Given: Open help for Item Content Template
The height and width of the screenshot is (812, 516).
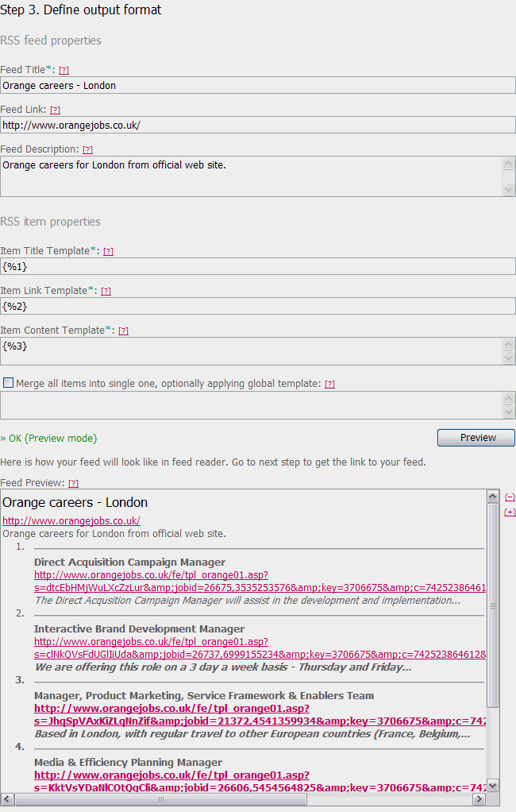Looking at the screenshot, I should point(123,331).
